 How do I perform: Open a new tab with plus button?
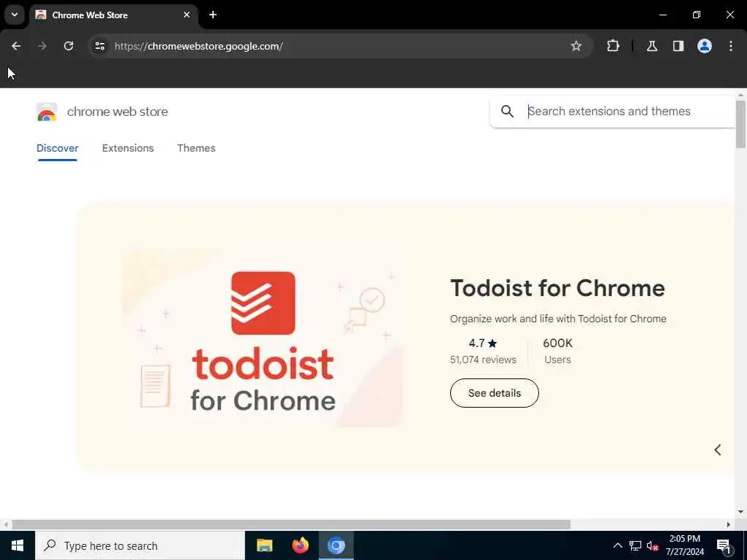(x=213, y=15)
